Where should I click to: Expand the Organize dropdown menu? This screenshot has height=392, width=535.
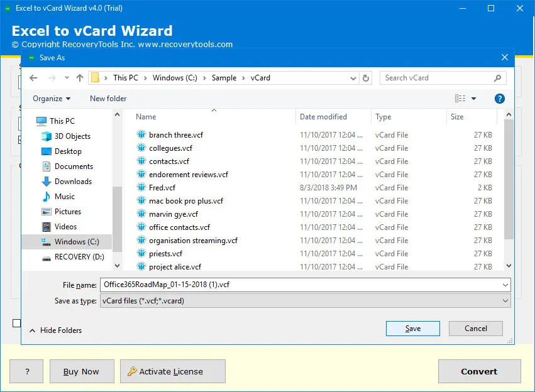[52, 99]
